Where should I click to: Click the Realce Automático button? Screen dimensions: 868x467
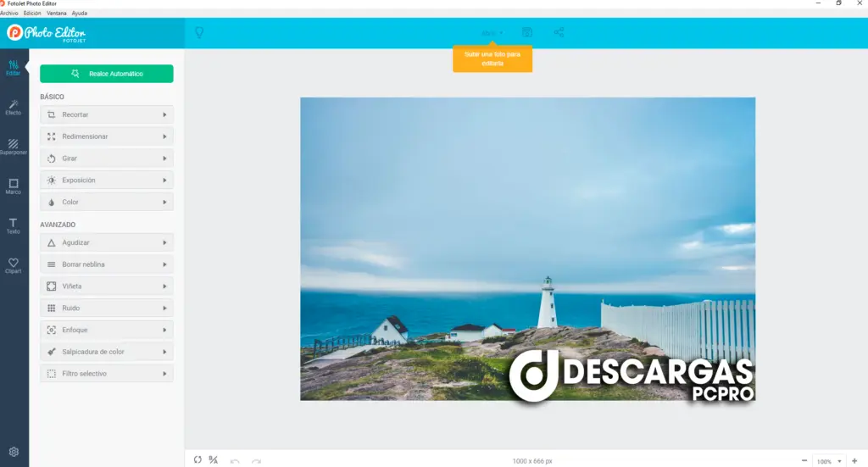pyautogui.click(x=107, y=74)
